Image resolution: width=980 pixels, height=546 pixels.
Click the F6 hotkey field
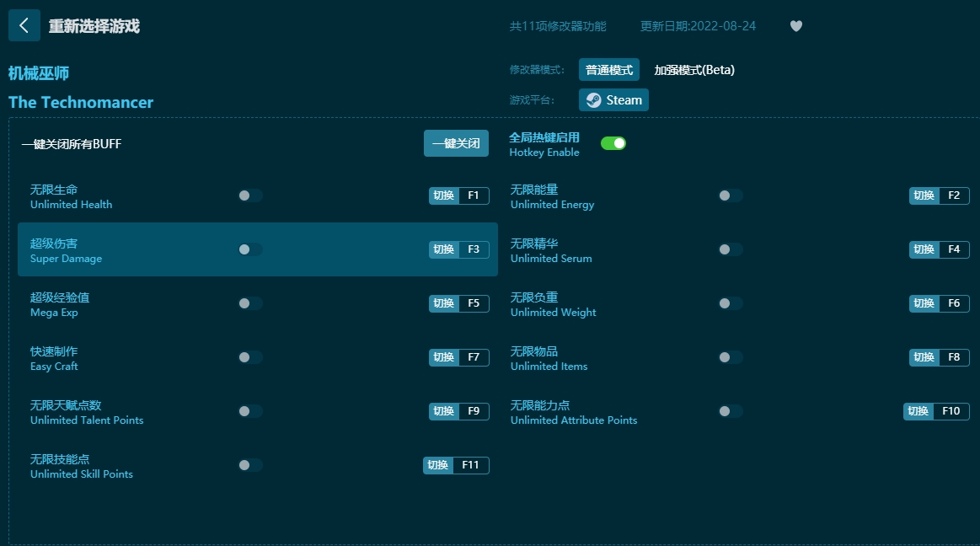pos(954,303)
